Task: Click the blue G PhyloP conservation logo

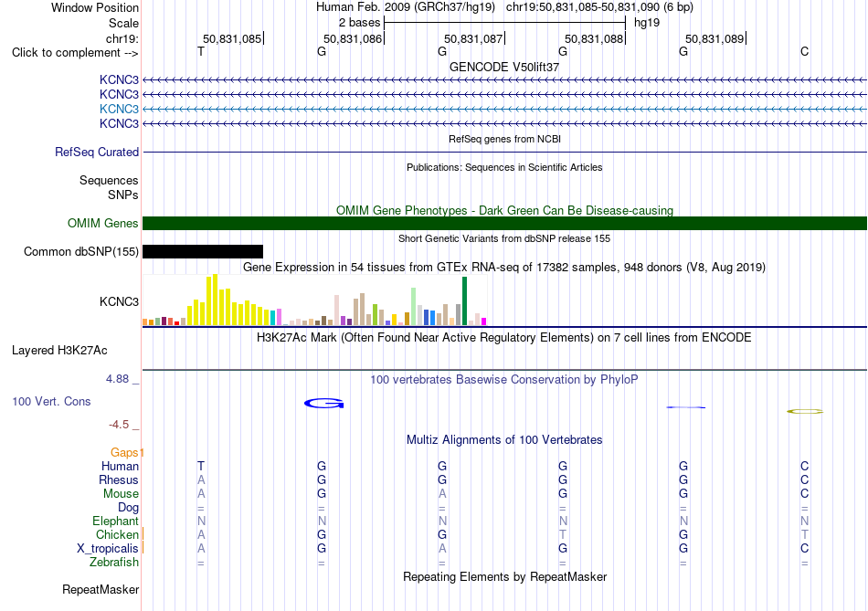Action: coord(324,403)
